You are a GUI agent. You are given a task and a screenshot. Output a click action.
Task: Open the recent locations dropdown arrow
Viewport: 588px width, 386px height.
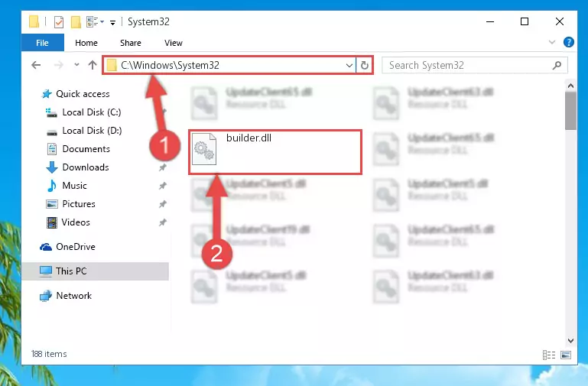(x=76, y=65)
